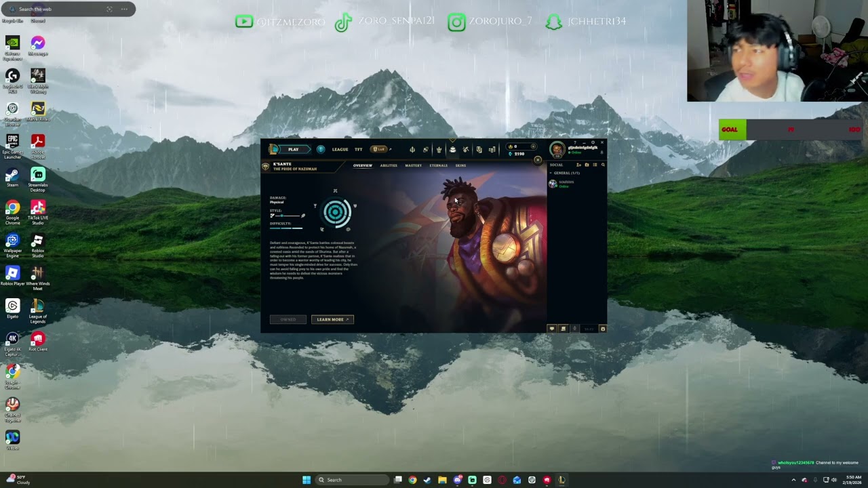The height and width of the screenshot is (488, 868).
Task: Select friend soulsites in the social list
Action: coord(576,184)
